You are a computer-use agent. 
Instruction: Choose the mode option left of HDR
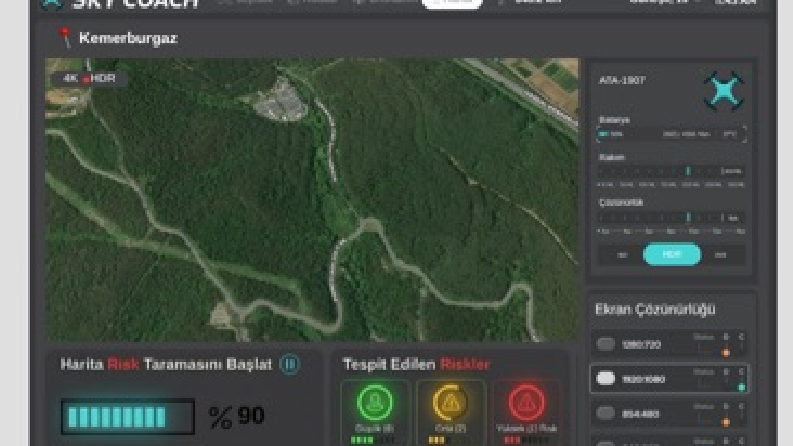tap(622, 255)
